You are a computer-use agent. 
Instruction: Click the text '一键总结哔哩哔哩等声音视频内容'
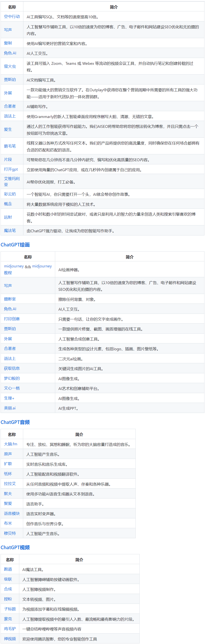tap(52, 629)
